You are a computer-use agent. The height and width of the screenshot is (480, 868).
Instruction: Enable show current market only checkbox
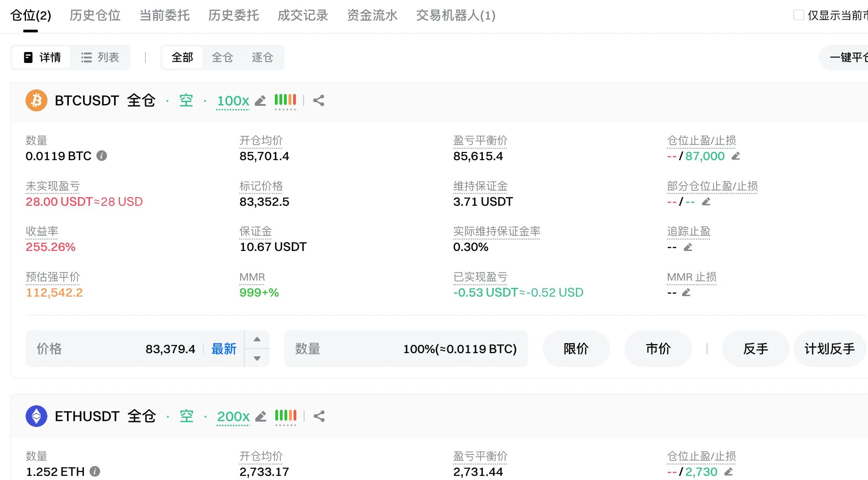pyautogui.click(x=799, y=15)
